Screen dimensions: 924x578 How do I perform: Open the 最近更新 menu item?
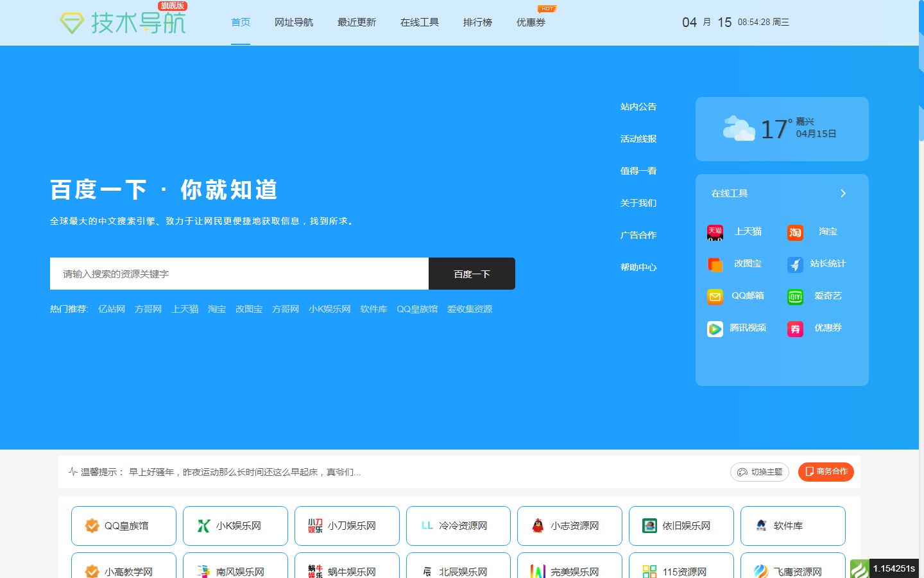[x=357, y=22]
